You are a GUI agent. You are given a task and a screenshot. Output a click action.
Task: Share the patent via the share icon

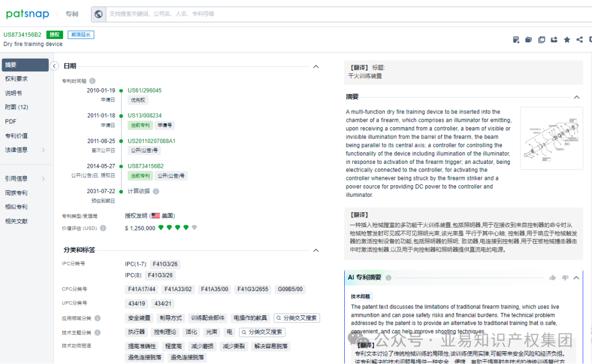[579, 39]
